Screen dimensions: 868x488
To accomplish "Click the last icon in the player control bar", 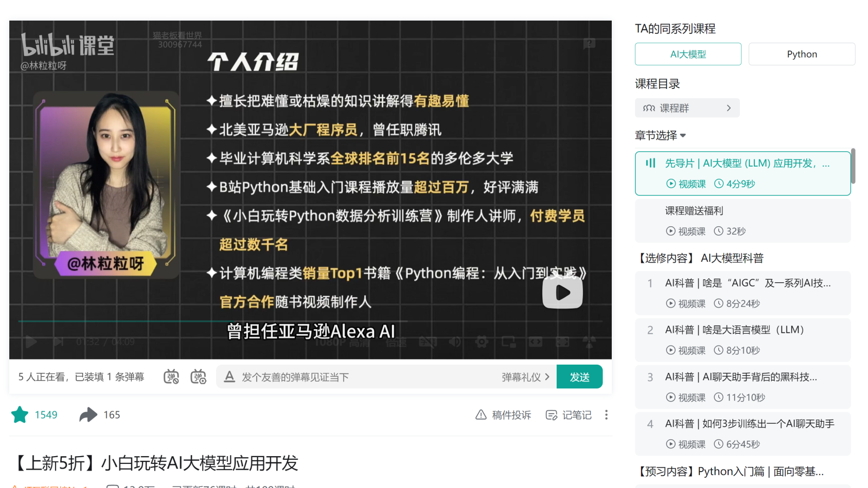I will pos(589,341).
